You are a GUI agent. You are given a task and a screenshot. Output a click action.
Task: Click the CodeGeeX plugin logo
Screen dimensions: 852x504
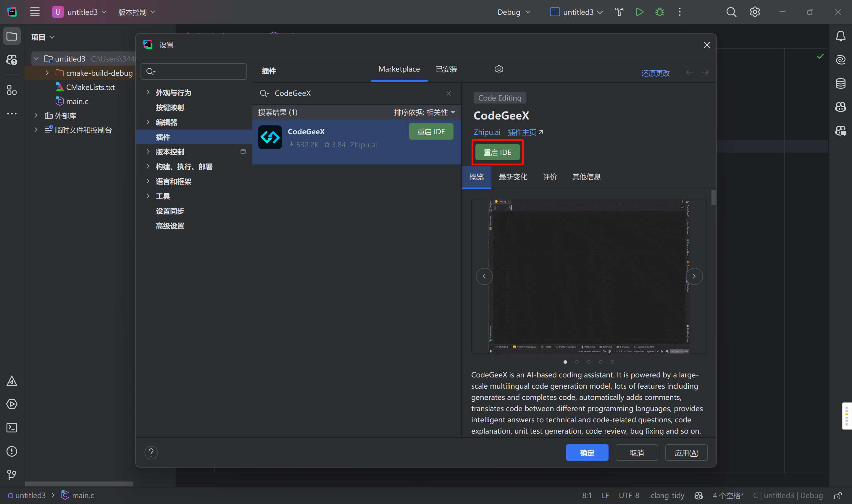pos(270,137)
